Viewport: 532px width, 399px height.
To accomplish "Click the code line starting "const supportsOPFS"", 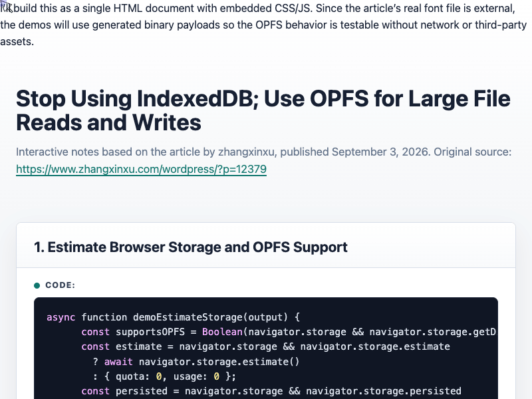I will click(x=289, y=331).
